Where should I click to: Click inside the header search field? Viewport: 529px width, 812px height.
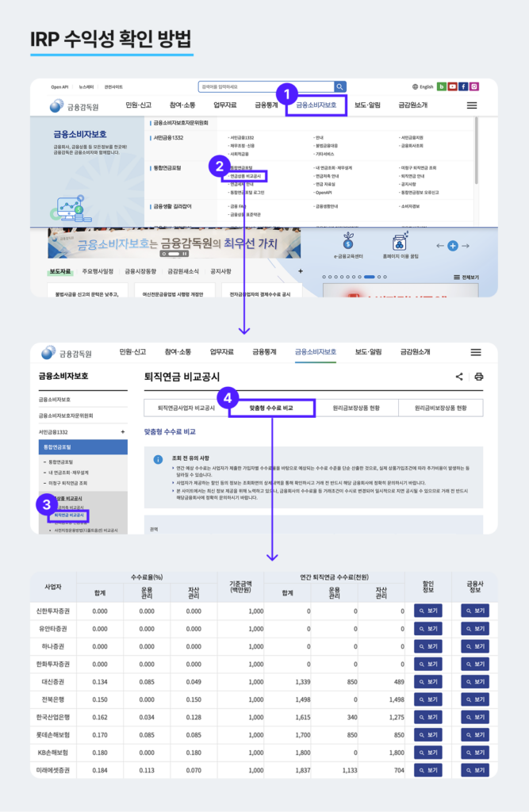(266, 87)
